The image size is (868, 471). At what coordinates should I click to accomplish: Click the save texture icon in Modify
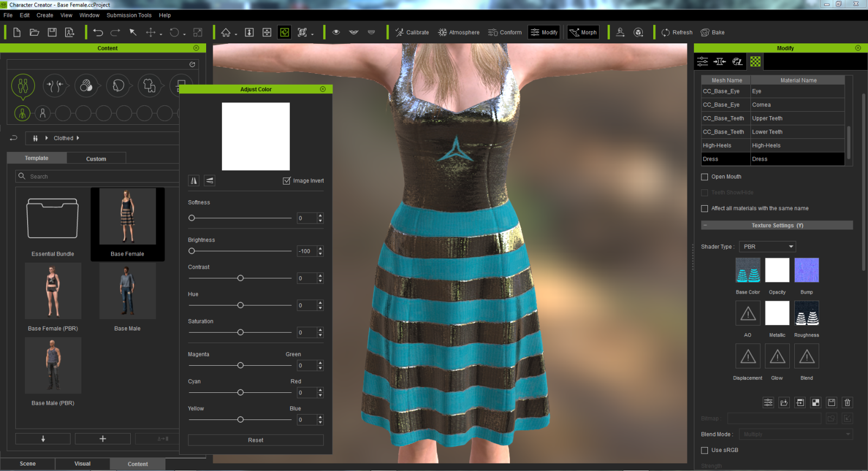tap(831, 402)
